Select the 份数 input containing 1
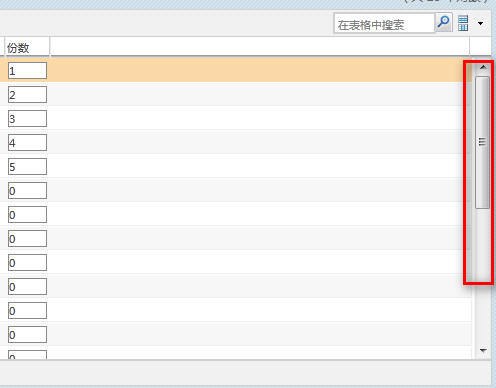This screenshot has width=496, height=388. pyautogui.click(x=27, y=71)
